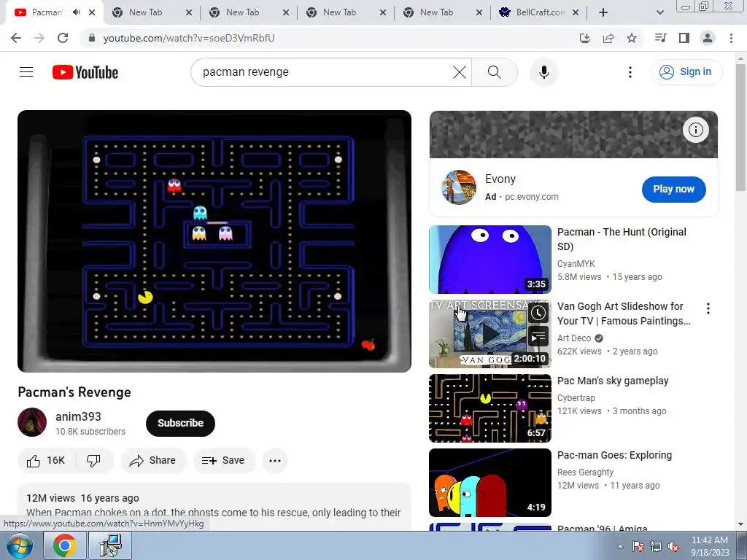
Task: Expand the video description box
Action: 214,507
